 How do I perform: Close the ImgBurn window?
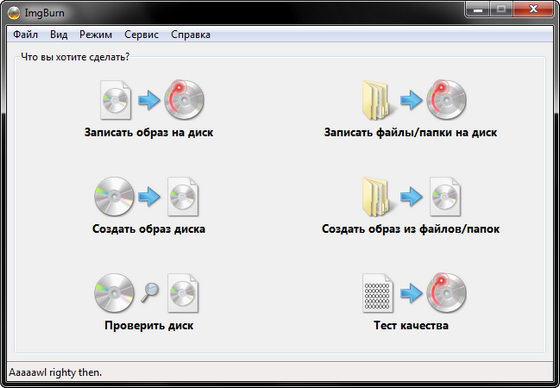(533, 9)
